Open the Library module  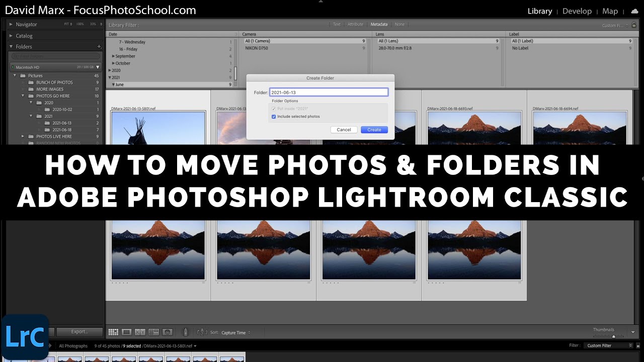tap(540, 11)
